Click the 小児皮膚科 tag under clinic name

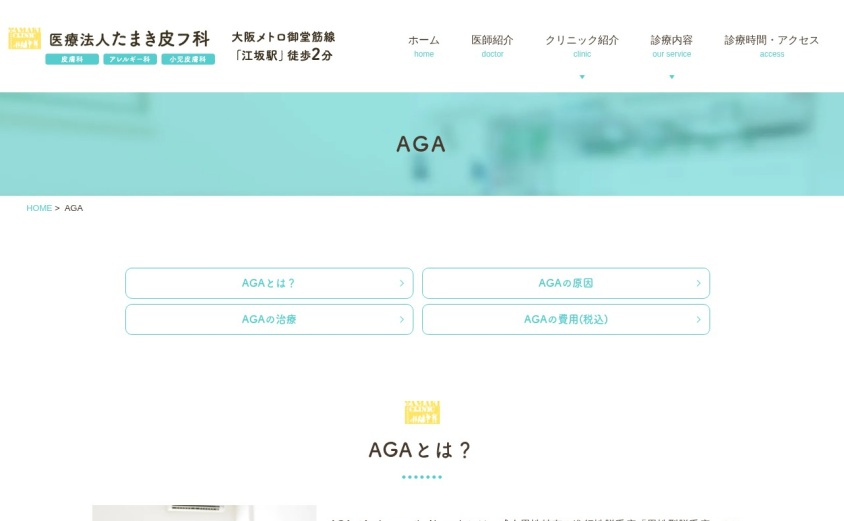(x=188, y=59)
